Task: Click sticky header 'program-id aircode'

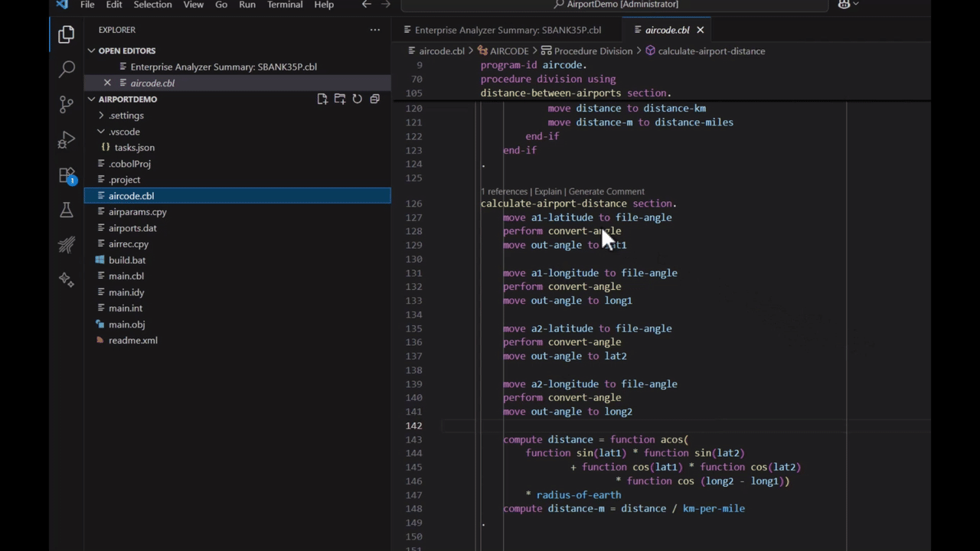Action: (x=534, y=65)
